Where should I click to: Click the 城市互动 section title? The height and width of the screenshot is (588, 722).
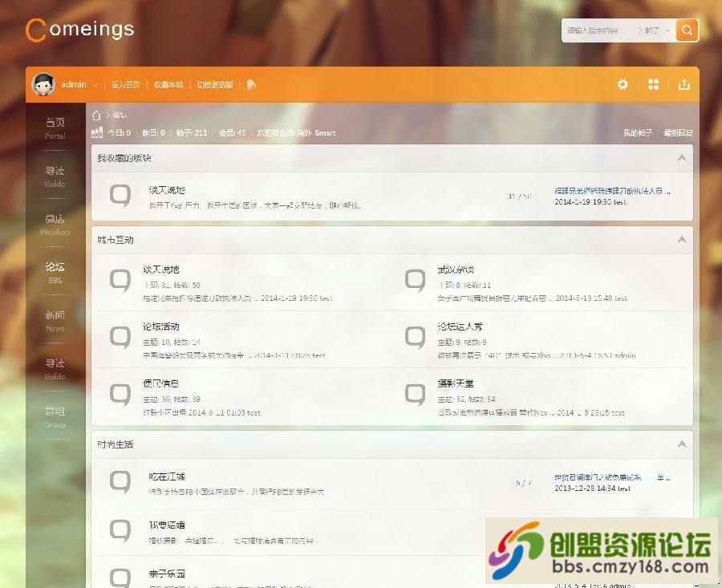[x=115, y=240]
